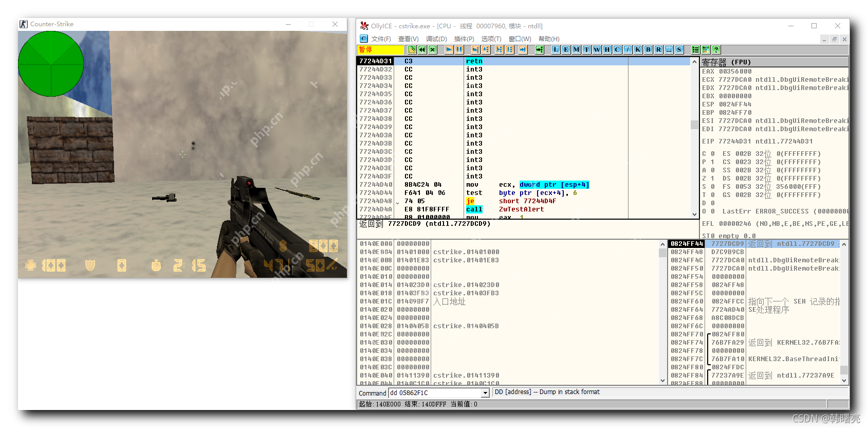Click the close program X toolbar icon
The width and height of the screenshot is (868, 428).
tap(433, 49)
